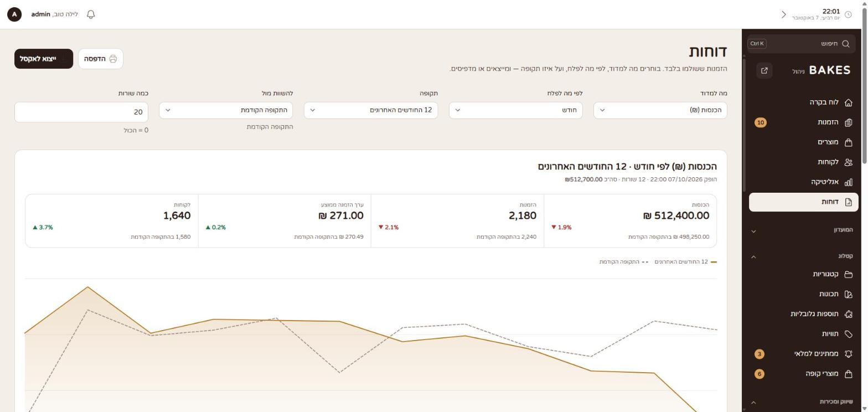The width and height of the screenshot is (868, 412).
Task: Collapse the sidebar with the top chevron arrow
Action: tap(784, 14)
